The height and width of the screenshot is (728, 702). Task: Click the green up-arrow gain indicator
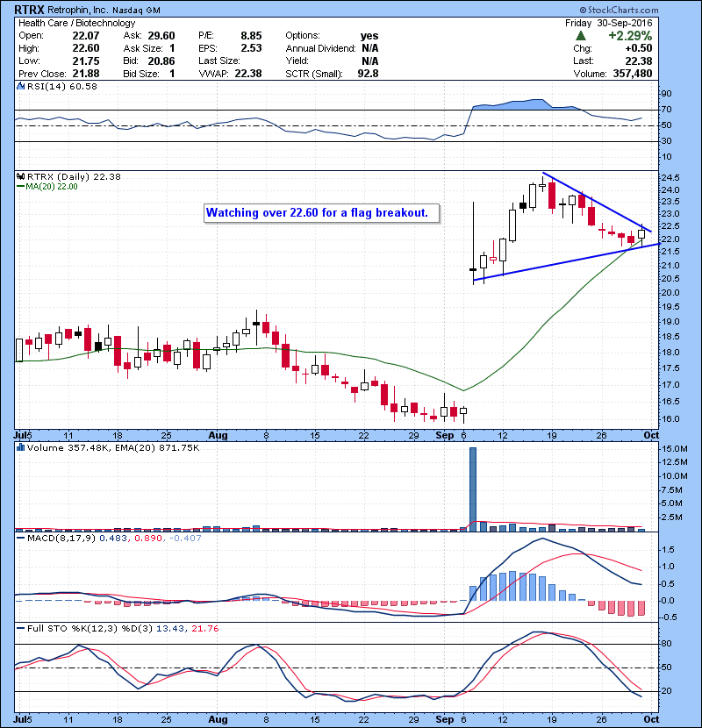click(x=580, y=35)
